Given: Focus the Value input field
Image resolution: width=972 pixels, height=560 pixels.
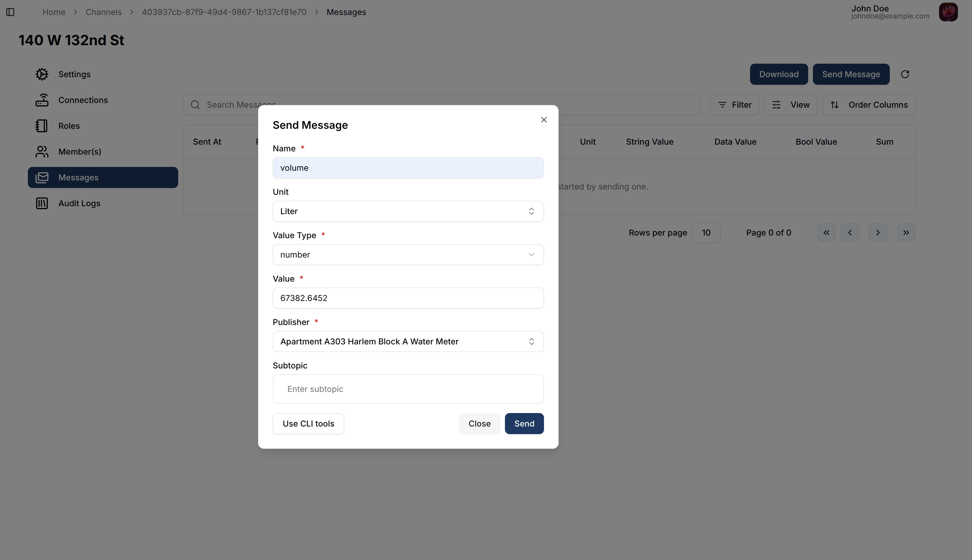Looking at the screenshot, I should [x=408, y=298].
